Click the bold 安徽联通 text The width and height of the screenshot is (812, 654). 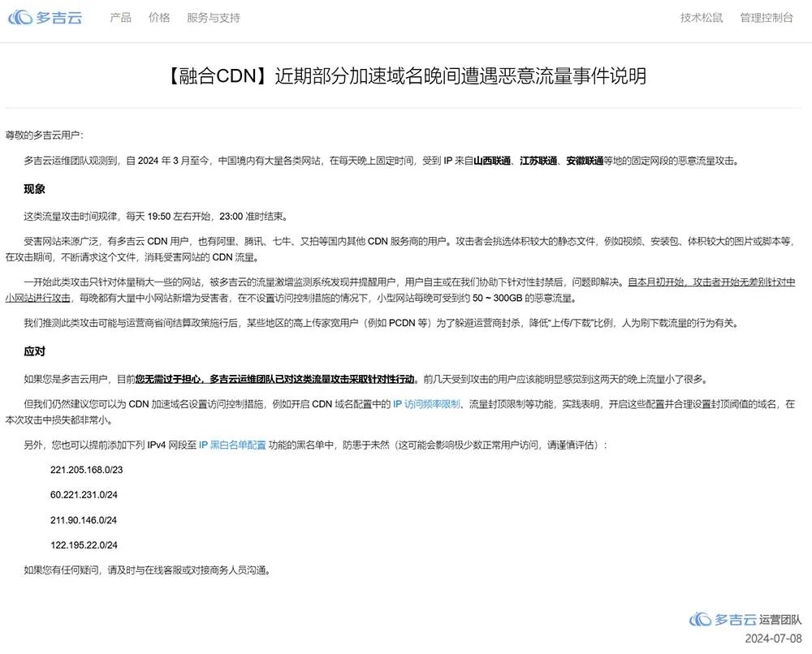(585, 161)
